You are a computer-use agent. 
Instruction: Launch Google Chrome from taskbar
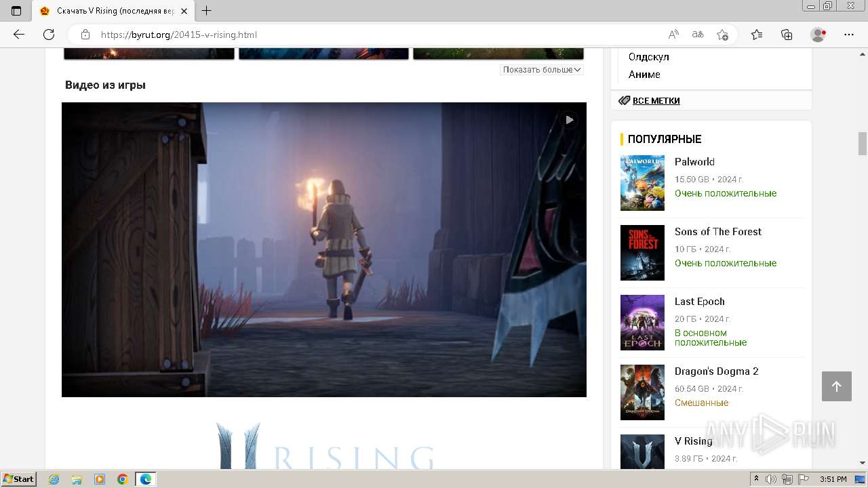point(123,479)
